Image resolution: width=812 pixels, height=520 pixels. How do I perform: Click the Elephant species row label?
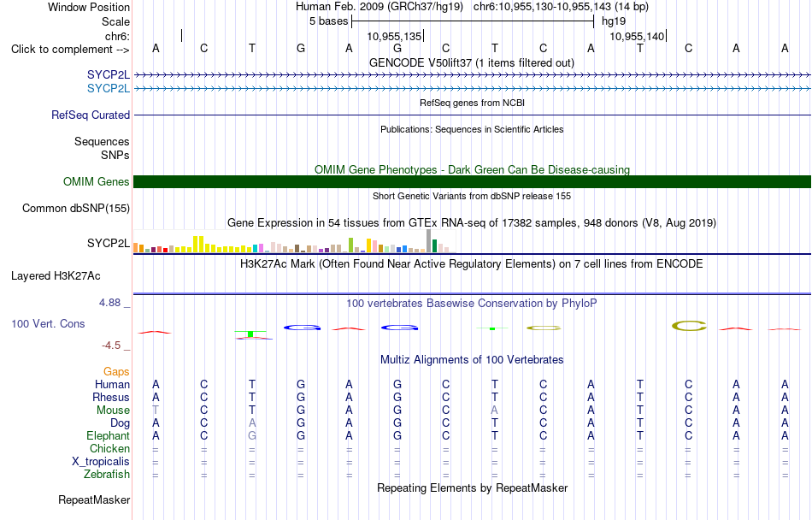(108, 435)
